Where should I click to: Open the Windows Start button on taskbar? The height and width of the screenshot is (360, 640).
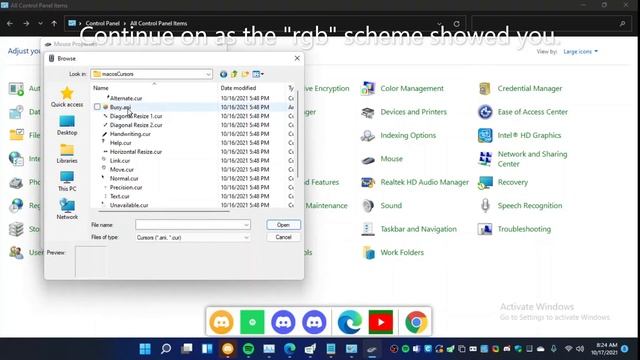(x=145, y=349)
